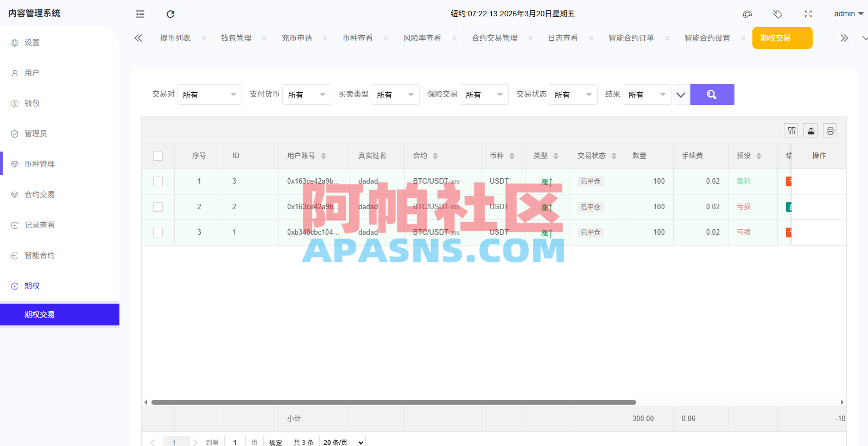Sort by 交易状态 column arrows
The width and height of the screenshot is (868, 446).
click(x=614, y=156)
